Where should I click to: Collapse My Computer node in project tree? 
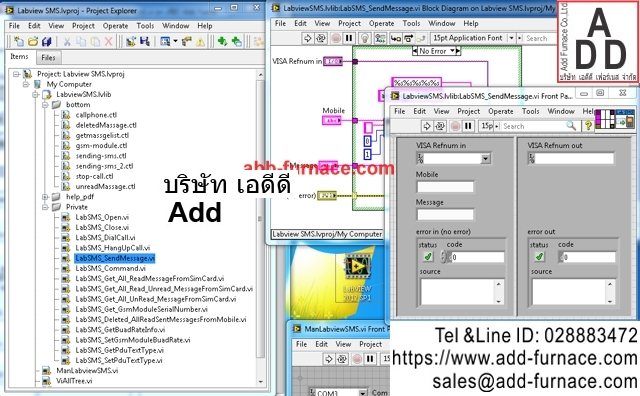click(26, 85)
